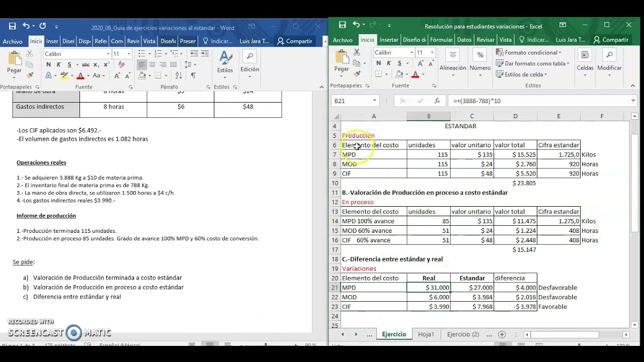Image resolution: width=644 pixels, height=362 pixels.
Task: Toggle bold (N) formatting in Word
Action: coord(48,64)
